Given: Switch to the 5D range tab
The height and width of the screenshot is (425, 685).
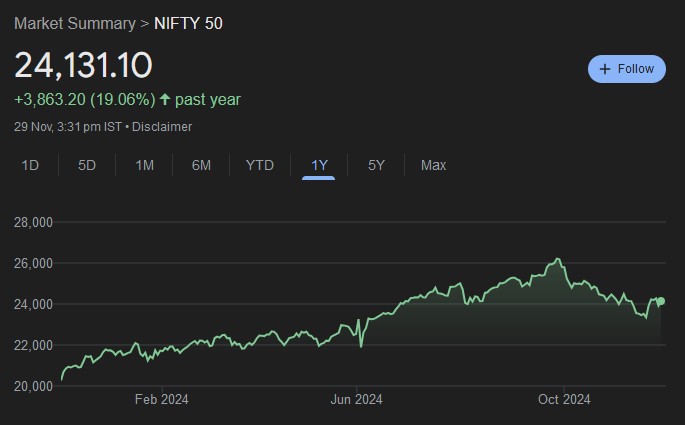Looking at the screenshot, I should 87,165.
